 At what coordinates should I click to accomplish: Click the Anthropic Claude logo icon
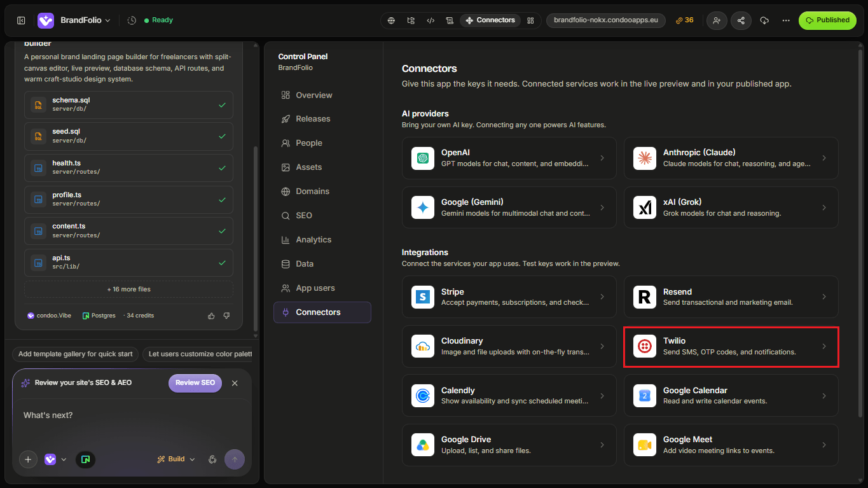tap(645, 158)
